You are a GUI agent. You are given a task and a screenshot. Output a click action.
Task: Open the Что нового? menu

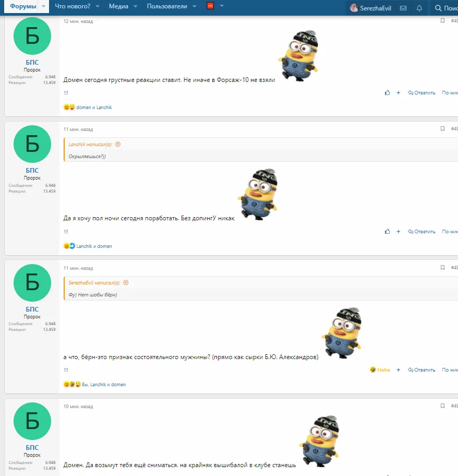(x=73, y=6)
